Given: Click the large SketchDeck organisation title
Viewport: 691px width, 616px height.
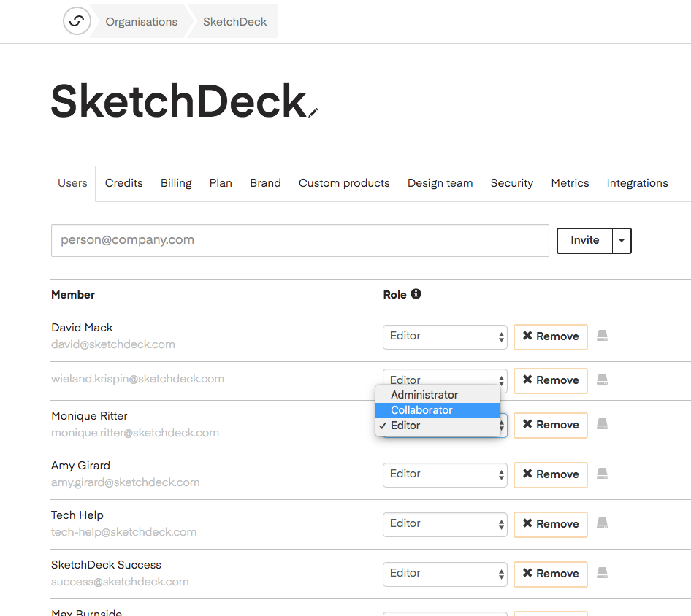Looking at the screenshot, I should coord(179,101).
